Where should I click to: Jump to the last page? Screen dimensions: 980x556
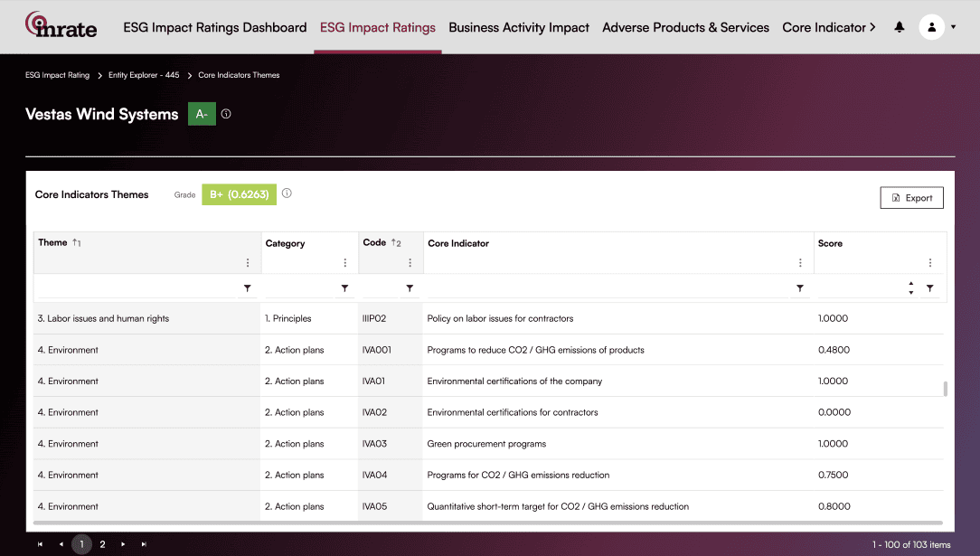coord(144,544)
